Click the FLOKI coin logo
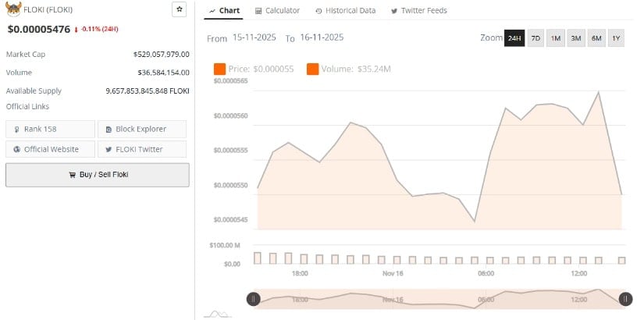Viewport: 644px width, 320px height. (x=12, y=10)
